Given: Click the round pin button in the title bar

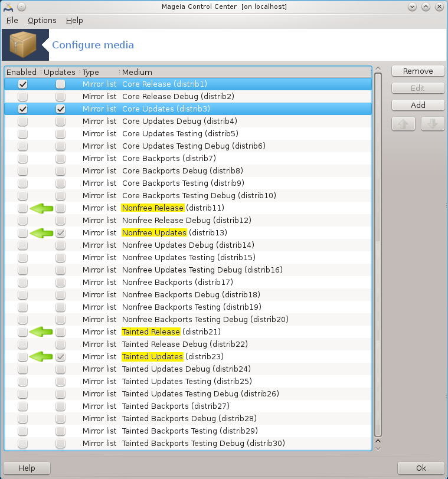Looking at the screenshot, I should (x=21, y=6).
